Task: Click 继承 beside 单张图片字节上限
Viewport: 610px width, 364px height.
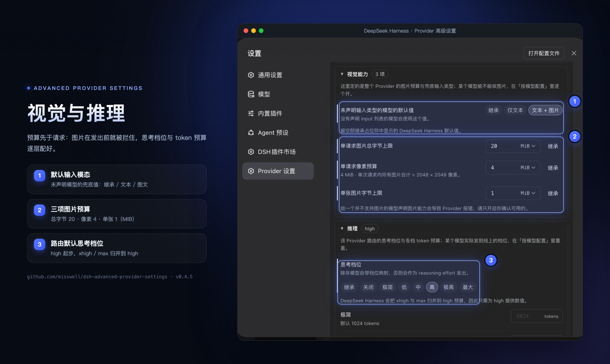Action: click(553, 193)
